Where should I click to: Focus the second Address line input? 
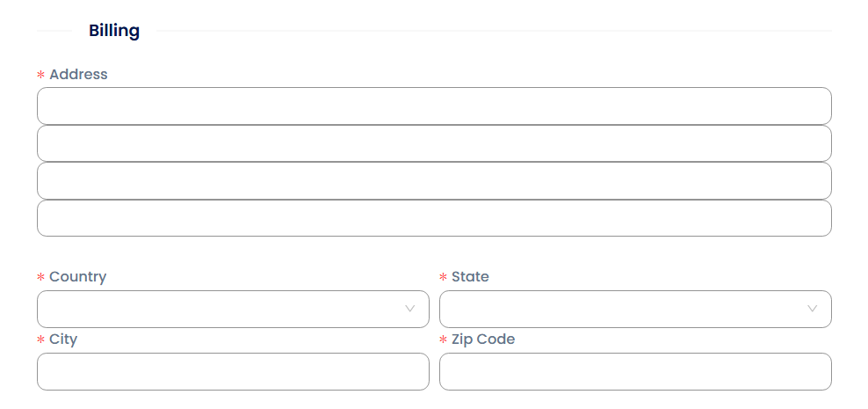(434, 143)
